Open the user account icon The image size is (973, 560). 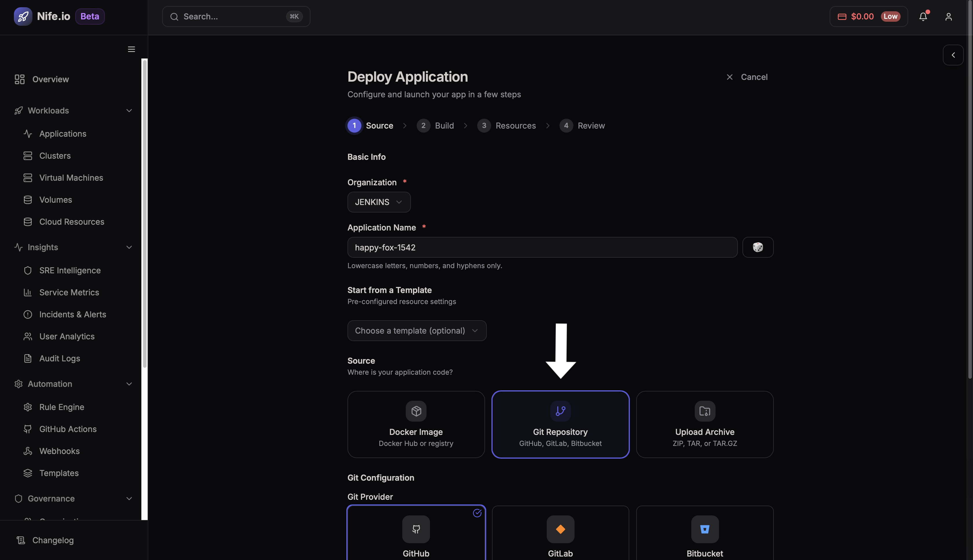tap(948, 17)
